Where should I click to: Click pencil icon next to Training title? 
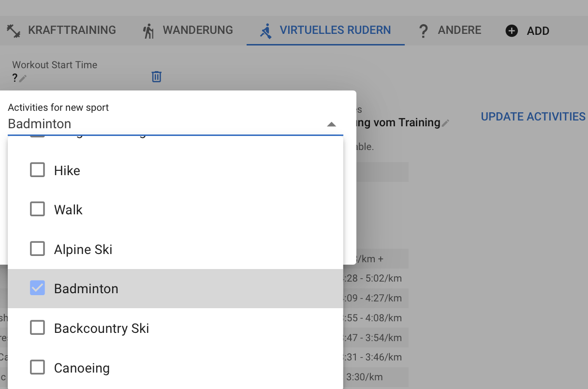pyautogui.click(x=445, y=123)
